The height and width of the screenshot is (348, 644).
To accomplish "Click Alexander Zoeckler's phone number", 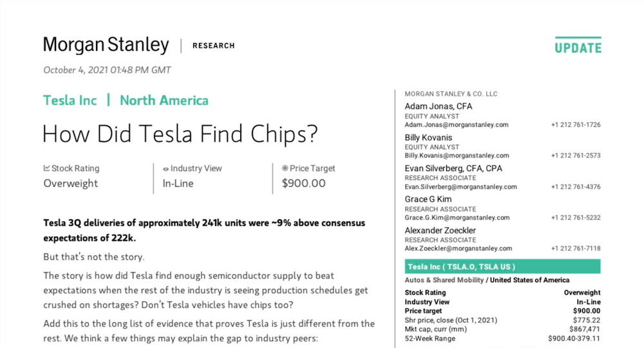I will pyautogui.click(x=576, y=248).
